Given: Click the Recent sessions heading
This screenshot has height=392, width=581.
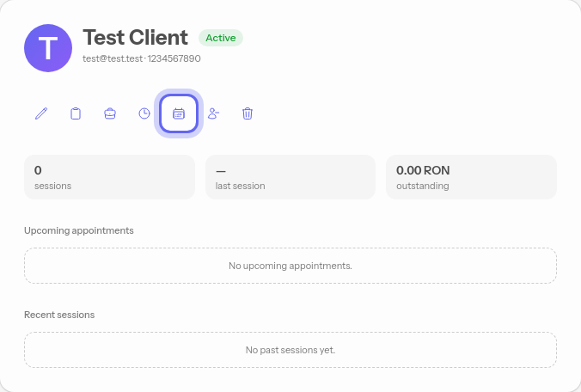Looking at the screenshot, I should 59,315.
